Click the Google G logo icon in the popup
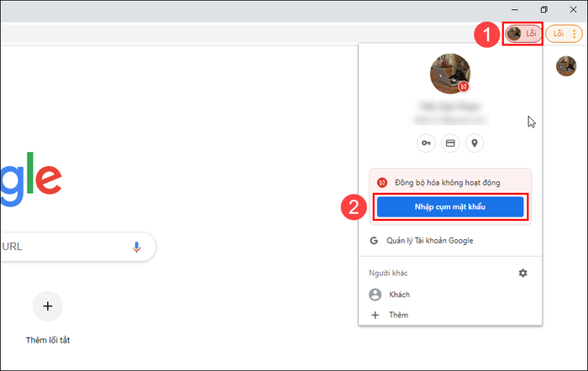Viewport: 588px width, 371px height. point(374,241)
